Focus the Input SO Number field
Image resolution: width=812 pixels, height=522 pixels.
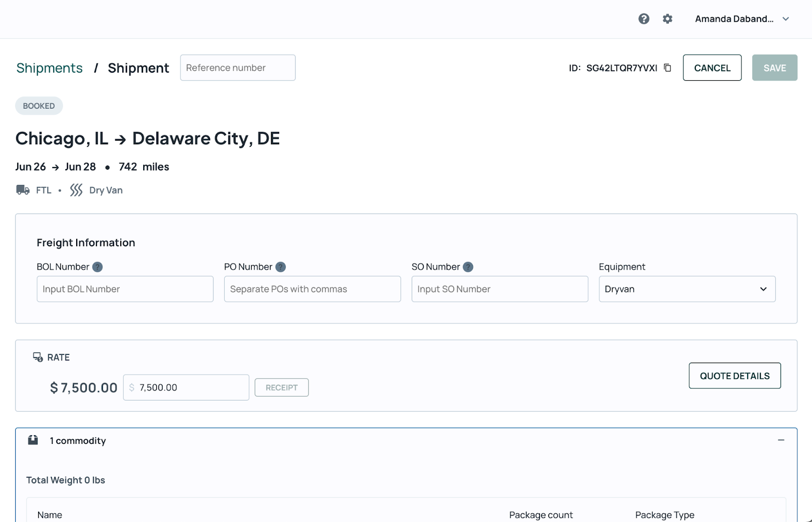500,289
